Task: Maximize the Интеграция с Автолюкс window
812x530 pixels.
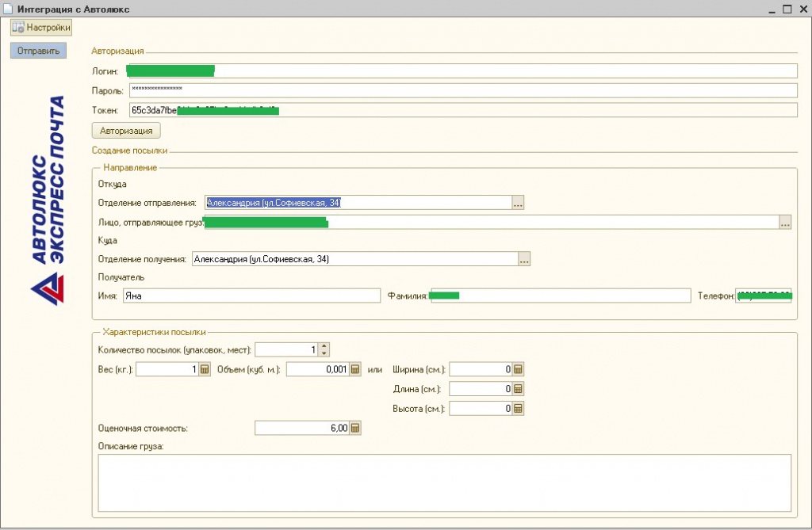Action: click(787, 9)
